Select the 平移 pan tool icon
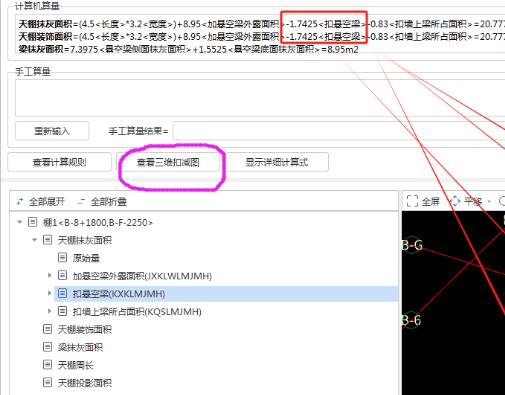The height and width of the screenshot is (395, 505). tap(455, 201)
